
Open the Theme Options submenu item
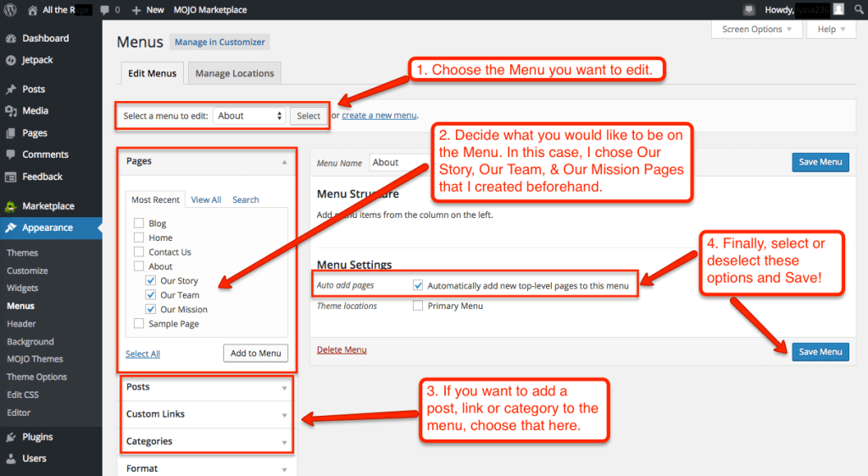click(36, 377)
